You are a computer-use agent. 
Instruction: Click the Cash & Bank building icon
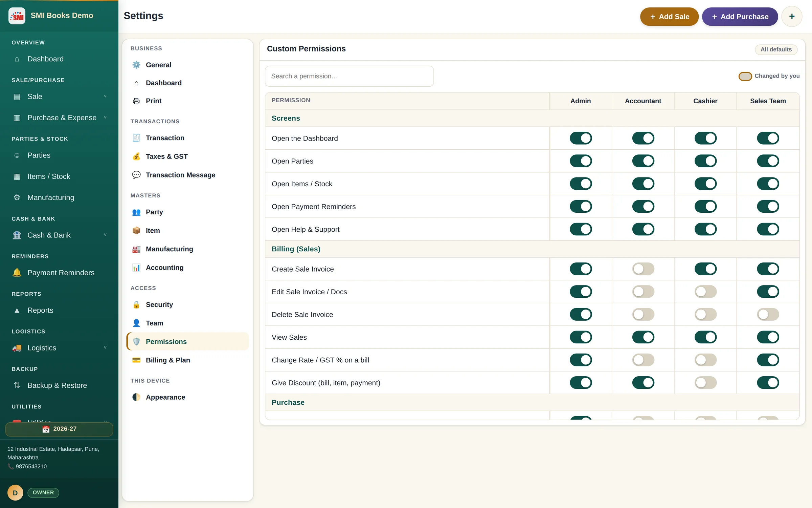(x=17, y=235)
